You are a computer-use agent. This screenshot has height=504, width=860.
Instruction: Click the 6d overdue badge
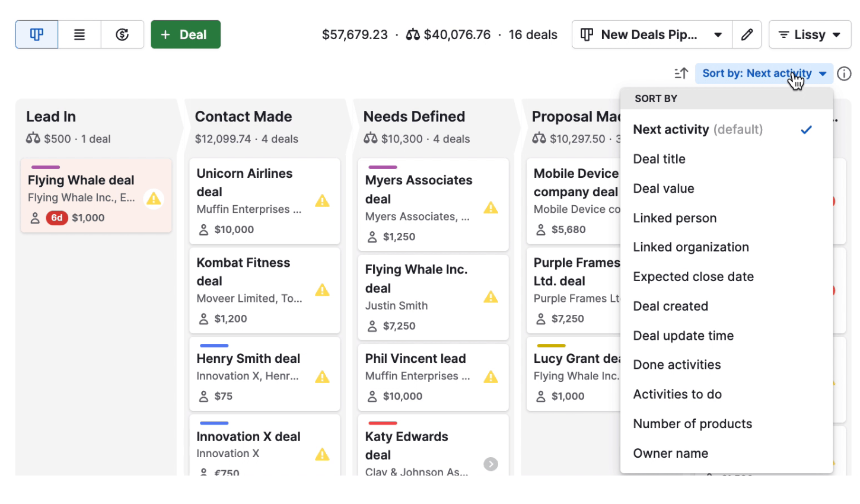click(x=56, y=218)
